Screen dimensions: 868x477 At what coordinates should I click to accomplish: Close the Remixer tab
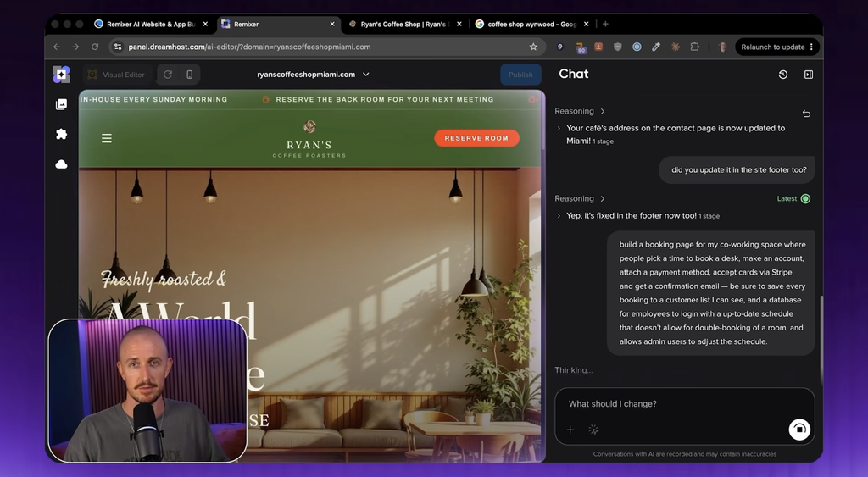332,24
